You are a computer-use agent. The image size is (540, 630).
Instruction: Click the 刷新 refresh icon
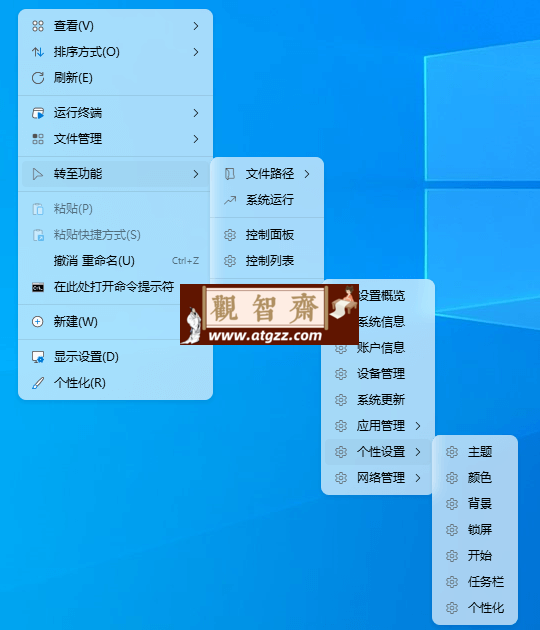(x=38, y=78)
